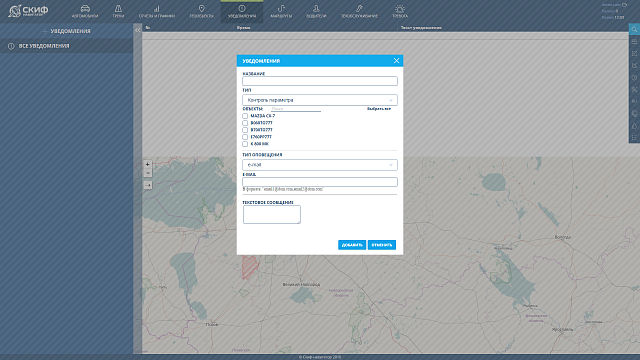The image size is (640, 360).
Task: Click the Добавить button
Action: [352, 245]
